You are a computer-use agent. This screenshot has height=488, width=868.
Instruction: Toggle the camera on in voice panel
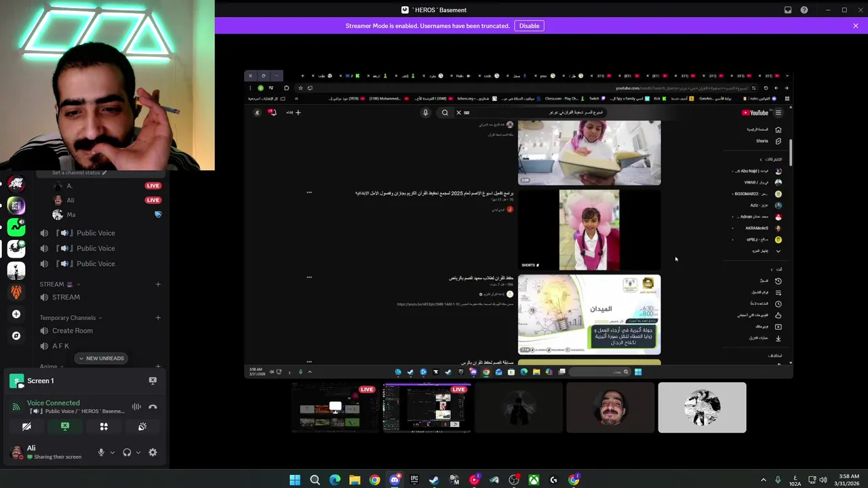[x=26, y=426]
